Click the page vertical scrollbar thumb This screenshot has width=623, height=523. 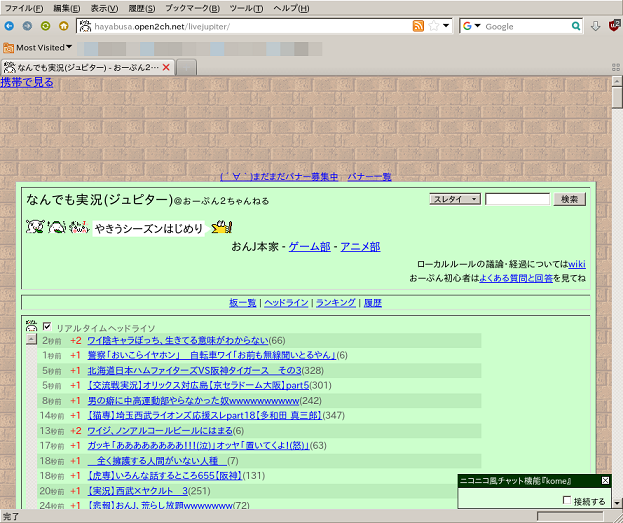pos(617,97)
